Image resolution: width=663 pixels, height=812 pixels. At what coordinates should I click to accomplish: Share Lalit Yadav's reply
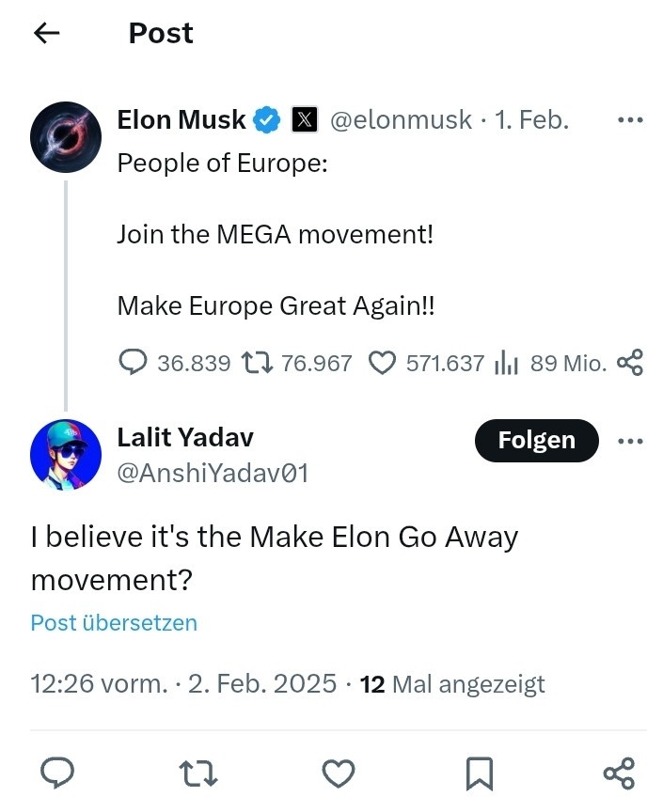pyautogui.click(x=619, y=773)
